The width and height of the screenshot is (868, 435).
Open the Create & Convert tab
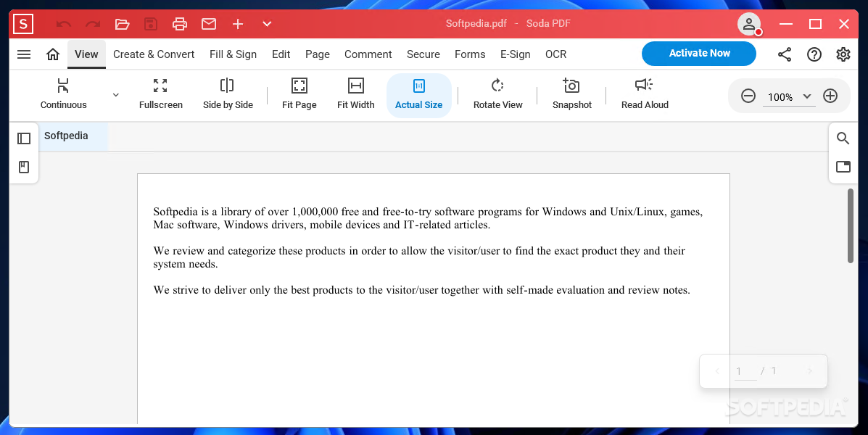154,54
